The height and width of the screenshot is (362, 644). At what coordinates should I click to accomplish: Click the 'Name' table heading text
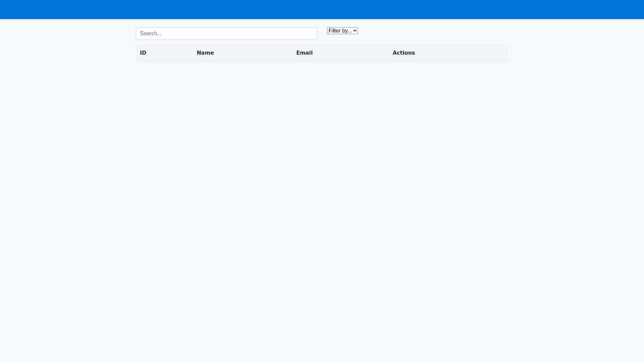coord(205,53)
